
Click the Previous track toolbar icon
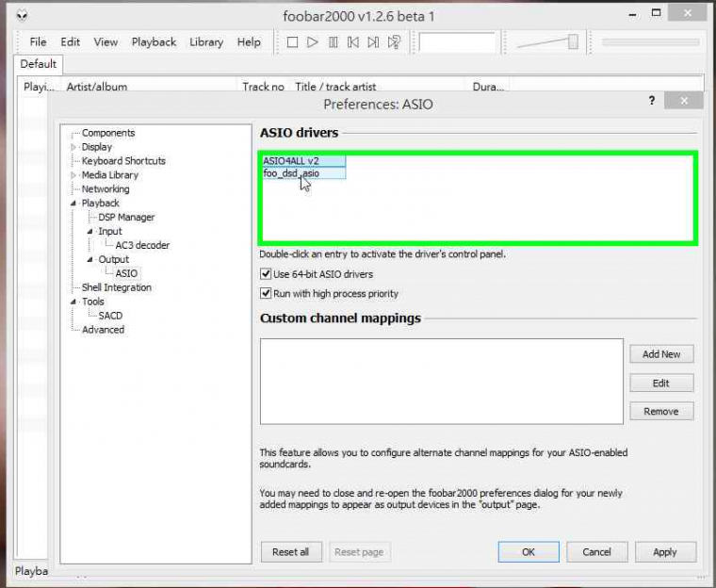[353, 42]
